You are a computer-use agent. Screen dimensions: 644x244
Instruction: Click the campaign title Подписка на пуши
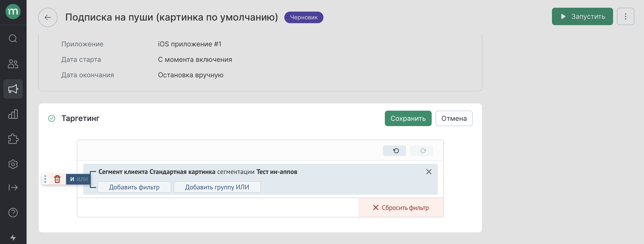point(172,17)
